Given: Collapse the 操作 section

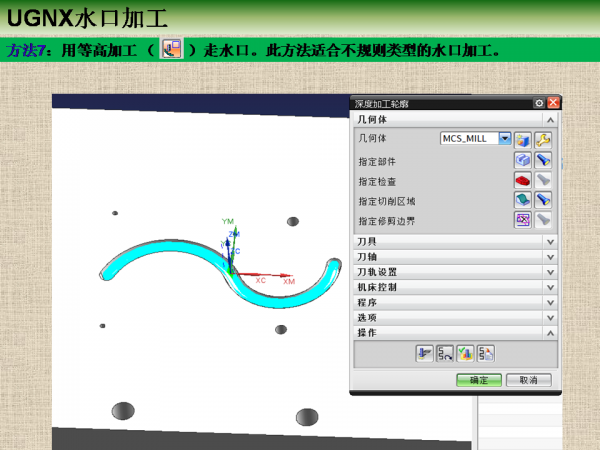Looking at the screenshot, I should tap(550, 333).
